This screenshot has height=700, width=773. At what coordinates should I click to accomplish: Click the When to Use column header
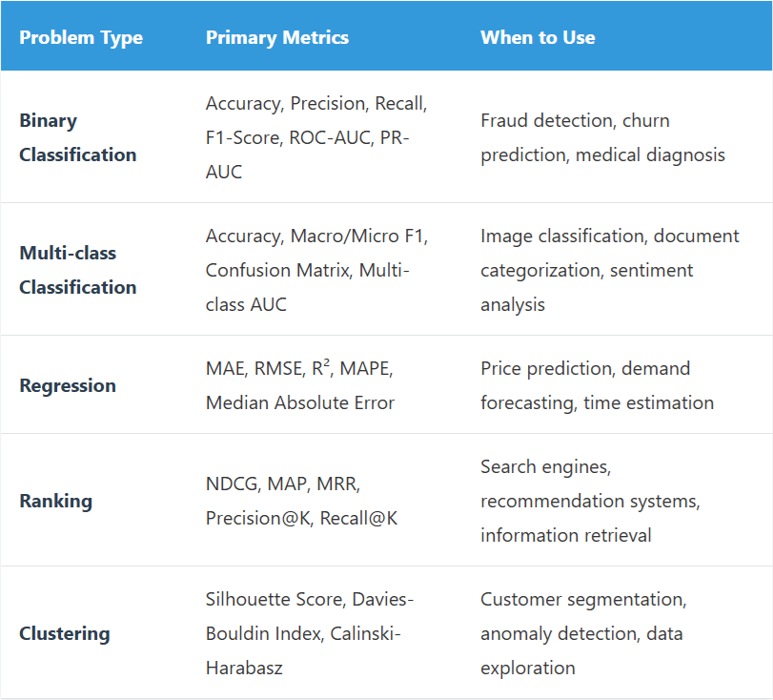tap(538, 38)
